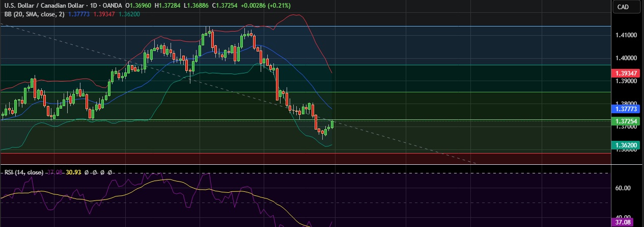The image size is (644, 227).
Task: Click the open price value O1.36960
Action: [138, 6]
